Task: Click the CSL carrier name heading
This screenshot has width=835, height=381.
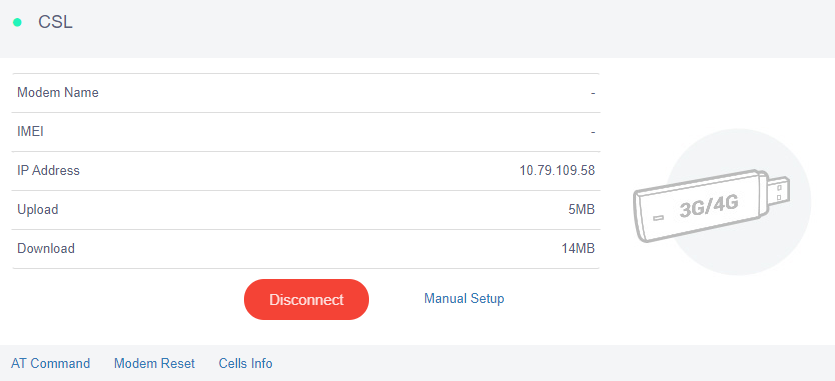Action: [x=55, y=22]
